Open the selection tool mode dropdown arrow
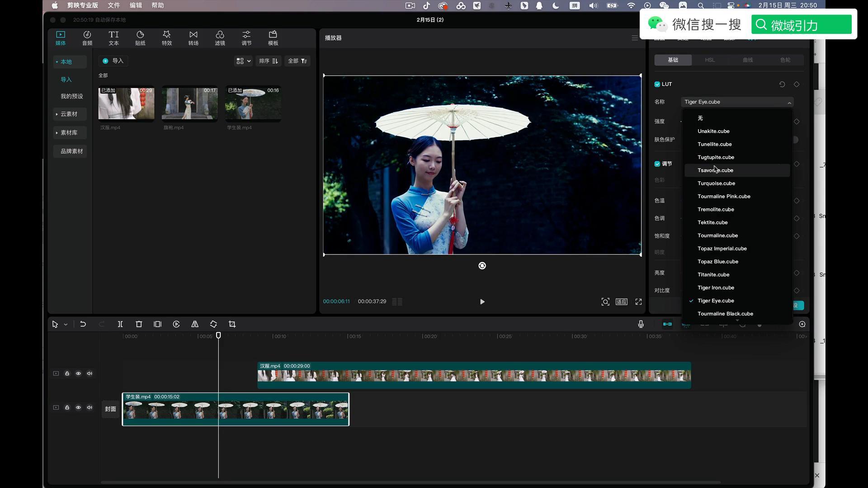The width and height of the screenshot is (868, 488). point(66,324)
